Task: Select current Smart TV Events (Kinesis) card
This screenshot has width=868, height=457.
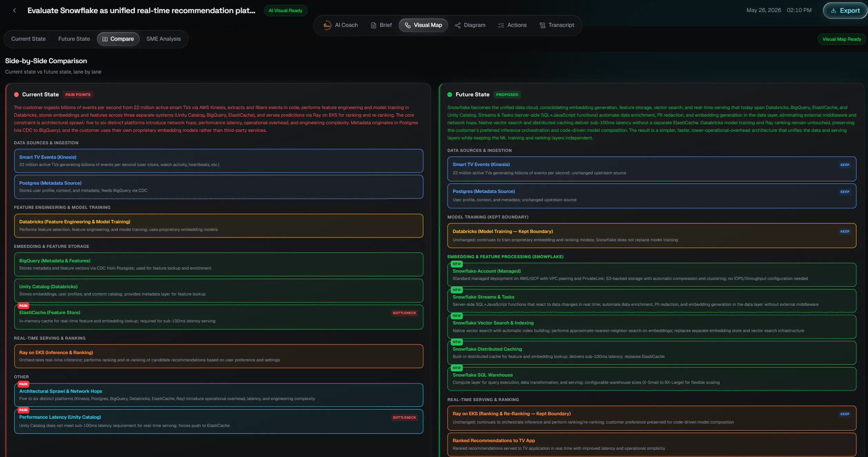Action: point(219,161)
